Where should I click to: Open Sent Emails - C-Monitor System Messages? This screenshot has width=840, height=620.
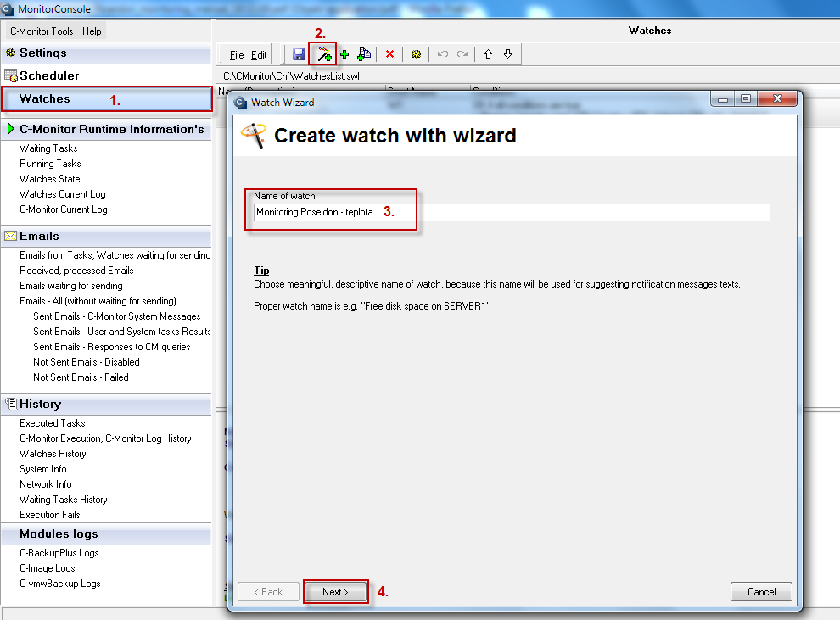[x=117, y=316]
